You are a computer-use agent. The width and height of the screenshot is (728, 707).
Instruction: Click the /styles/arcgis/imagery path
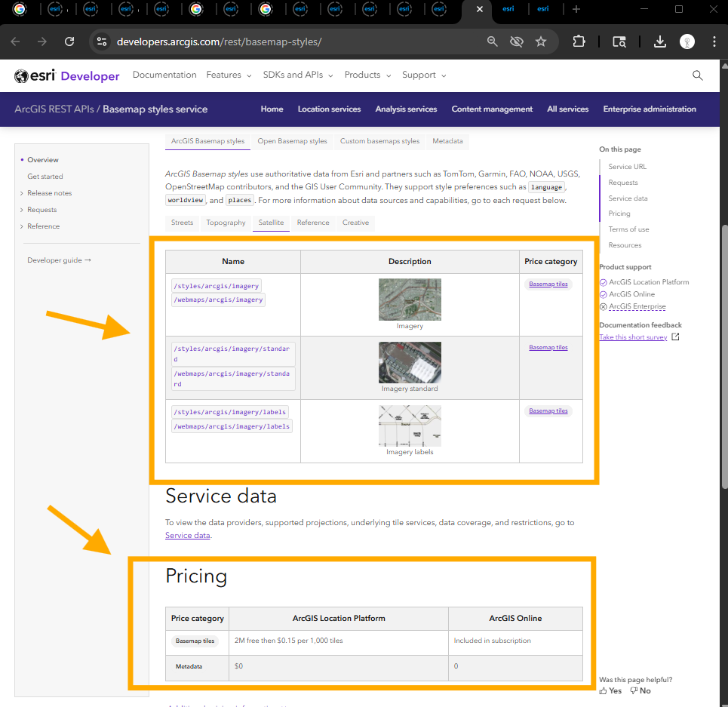tap(217, 286)
